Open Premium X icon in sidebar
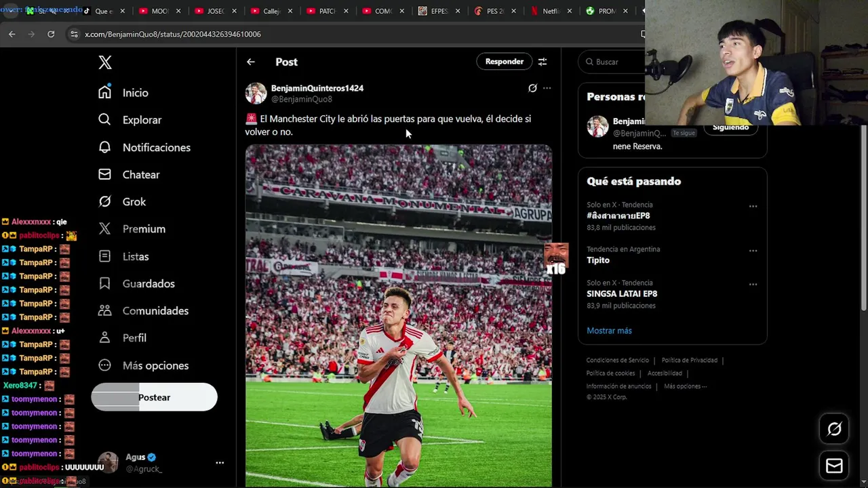The width and height of the screenshot is (868, 488). [104, 228]
